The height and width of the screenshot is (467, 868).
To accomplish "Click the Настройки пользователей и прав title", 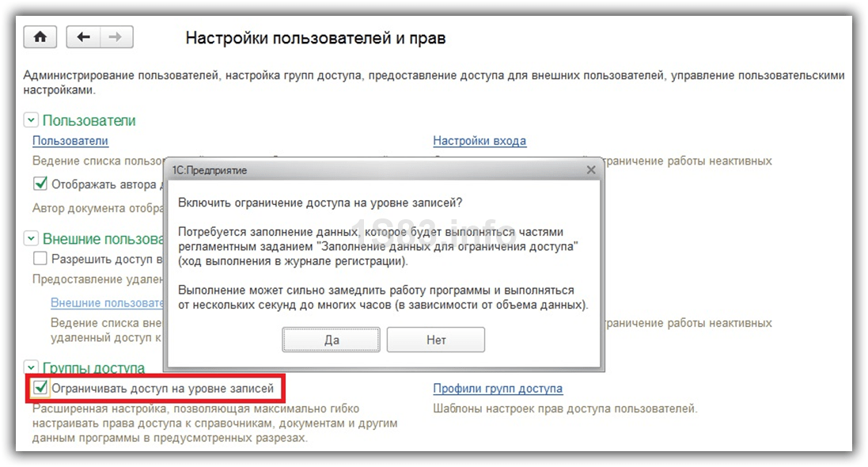I will [316, 38].
